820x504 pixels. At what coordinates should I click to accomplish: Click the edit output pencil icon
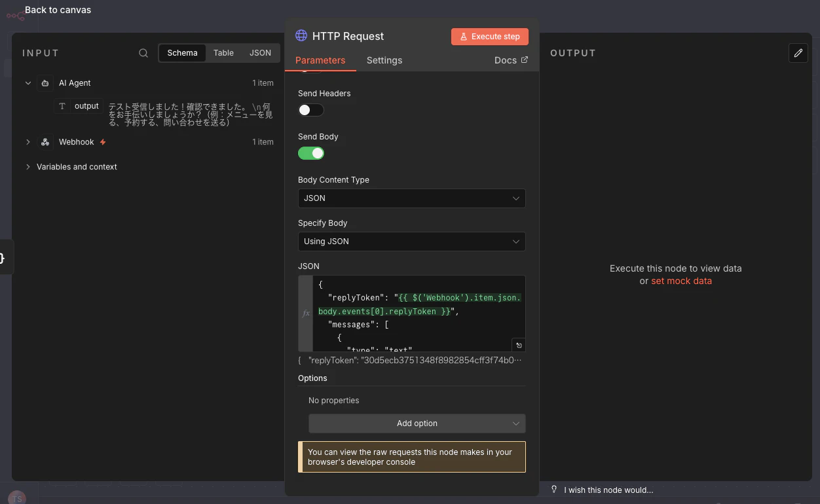pos(798,53)
